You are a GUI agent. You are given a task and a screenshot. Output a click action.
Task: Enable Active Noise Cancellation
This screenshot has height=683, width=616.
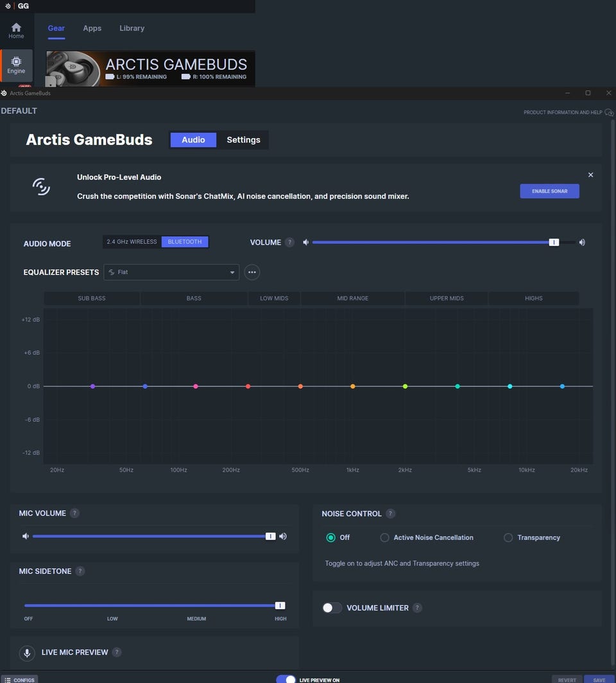coord(384,537)
